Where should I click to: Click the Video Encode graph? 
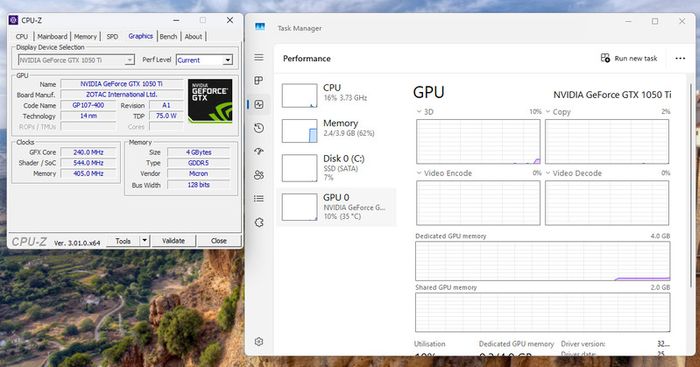pyautogui.click(x=478, y=203)
